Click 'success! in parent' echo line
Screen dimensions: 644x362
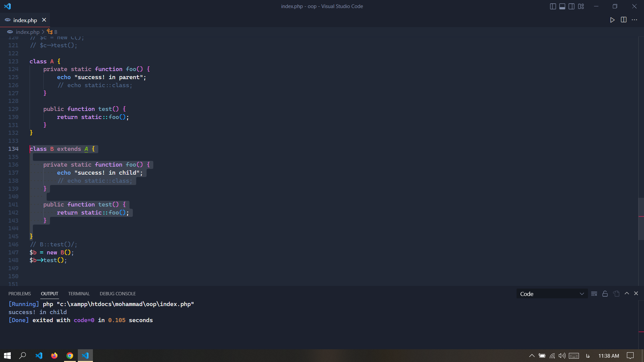tap(102, 77)
